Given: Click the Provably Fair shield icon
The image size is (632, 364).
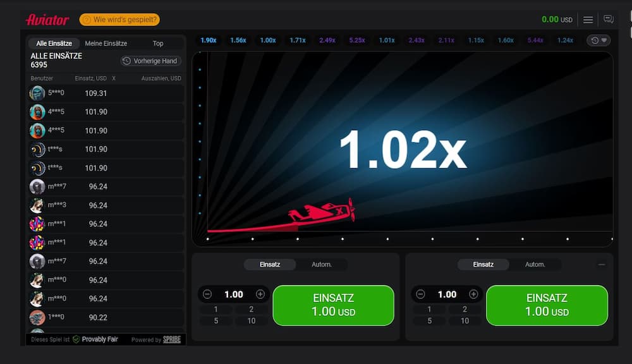Looking at the screenshot, I should (x=76, y=339).
